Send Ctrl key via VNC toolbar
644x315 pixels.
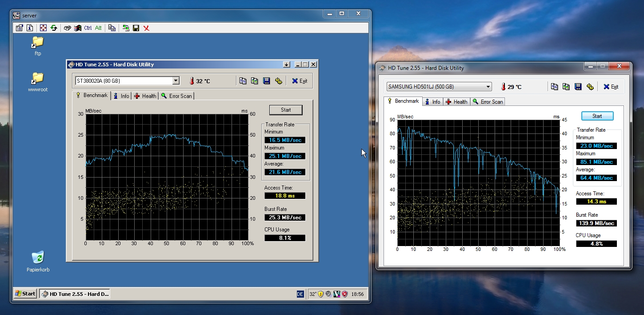[x=88, y=28]
